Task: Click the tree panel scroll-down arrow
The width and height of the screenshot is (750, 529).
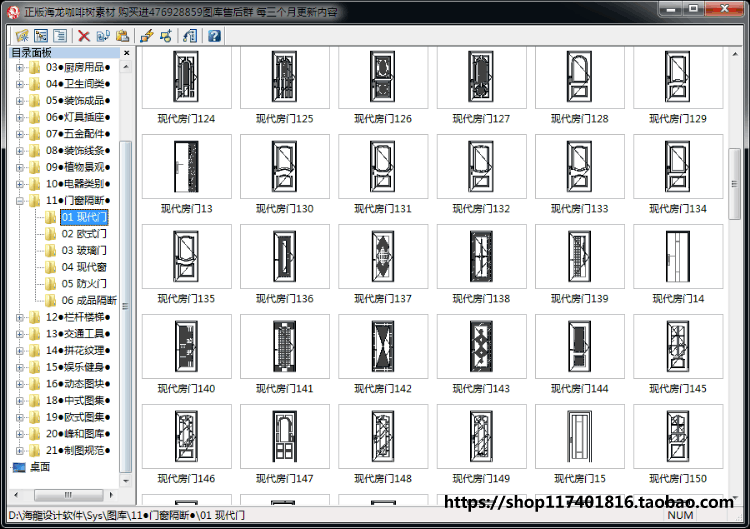Action: pyautogui.click(x=126, y=481)
